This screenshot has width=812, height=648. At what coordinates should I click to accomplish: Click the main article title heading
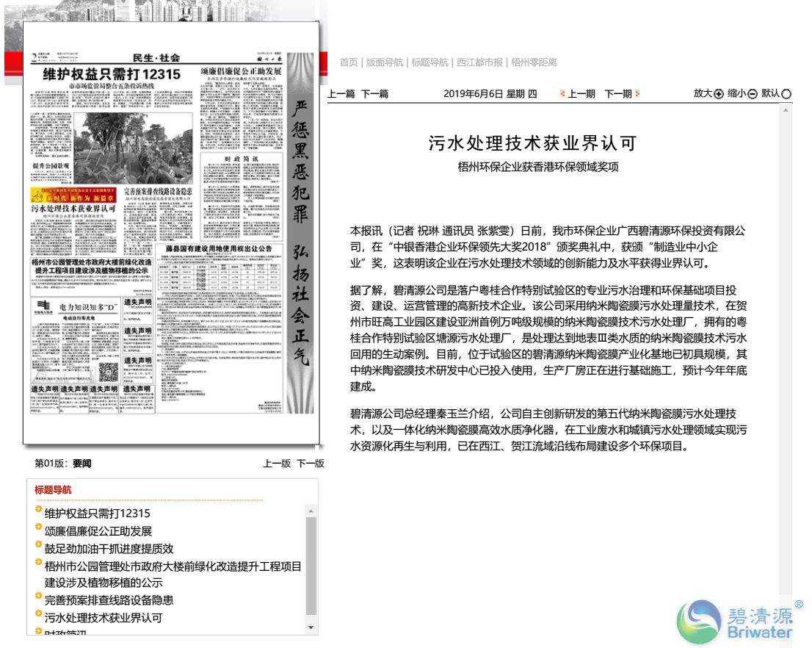tap(533, 143)
